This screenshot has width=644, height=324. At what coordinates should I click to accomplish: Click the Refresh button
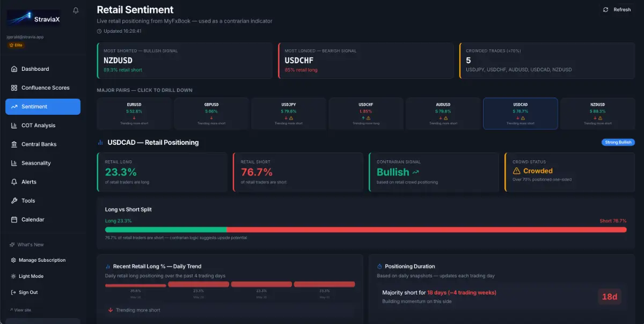click(x=617, y=10)
